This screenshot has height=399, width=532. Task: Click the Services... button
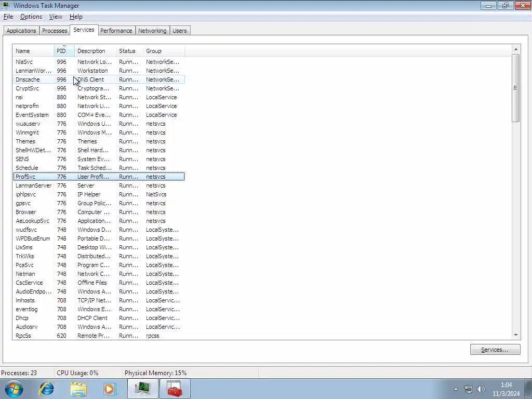(495, 350)
